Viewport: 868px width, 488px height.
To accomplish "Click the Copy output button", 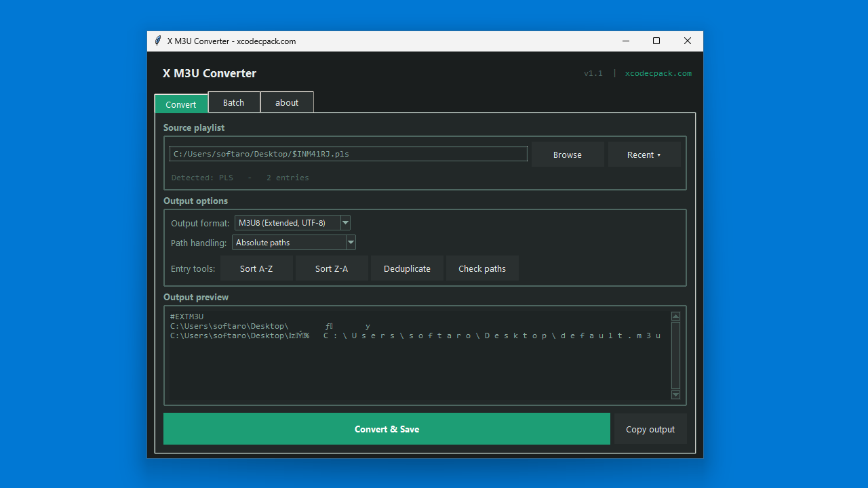I will coord(650,429).
